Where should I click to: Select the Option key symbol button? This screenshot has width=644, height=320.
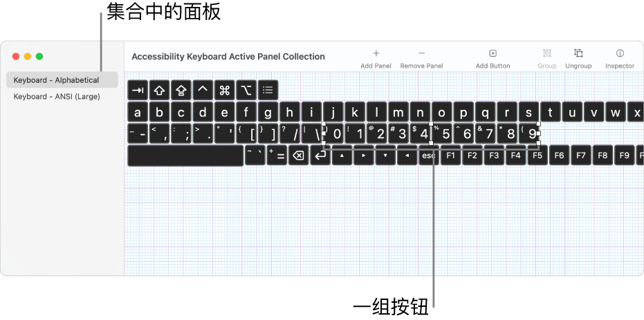click(x=246, y=91)
